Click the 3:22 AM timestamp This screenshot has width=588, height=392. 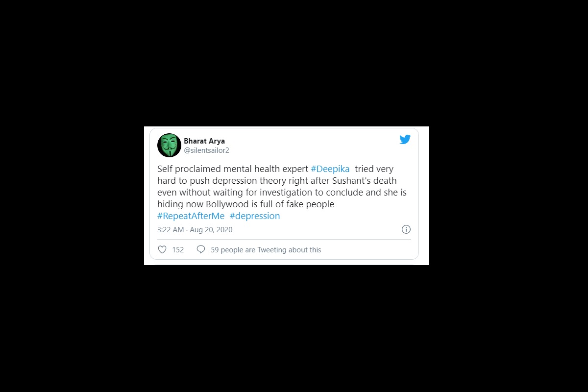point(171,230)
